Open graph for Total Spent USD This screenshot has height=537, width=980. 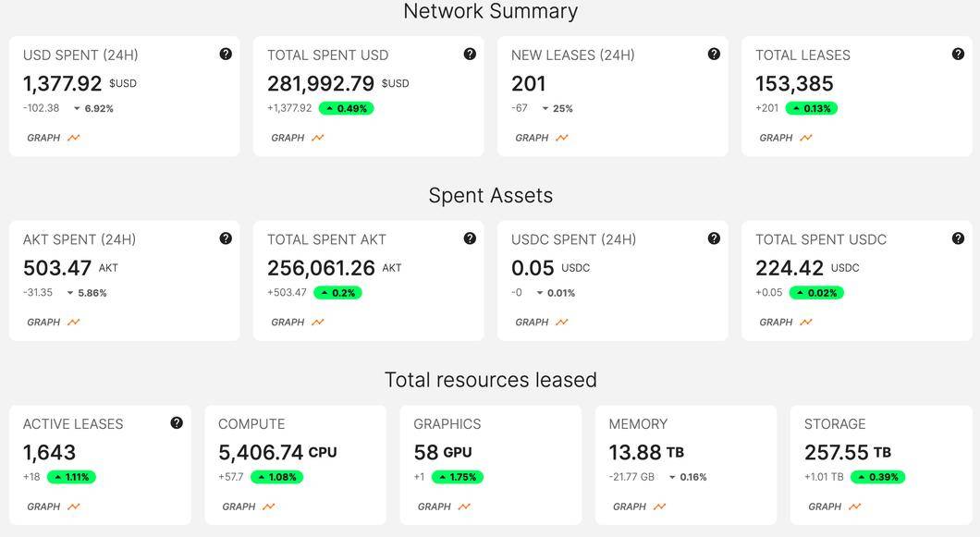pyautogui.click(x=297, y=138)
